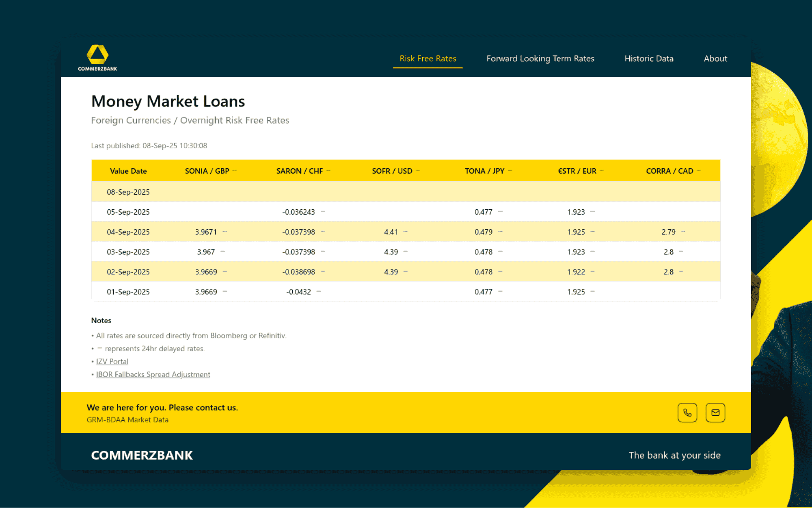The height and width of the screenshot is (508, 812).
Task: Click SARON rate -0.036243
Action: [x=299, y=212]
